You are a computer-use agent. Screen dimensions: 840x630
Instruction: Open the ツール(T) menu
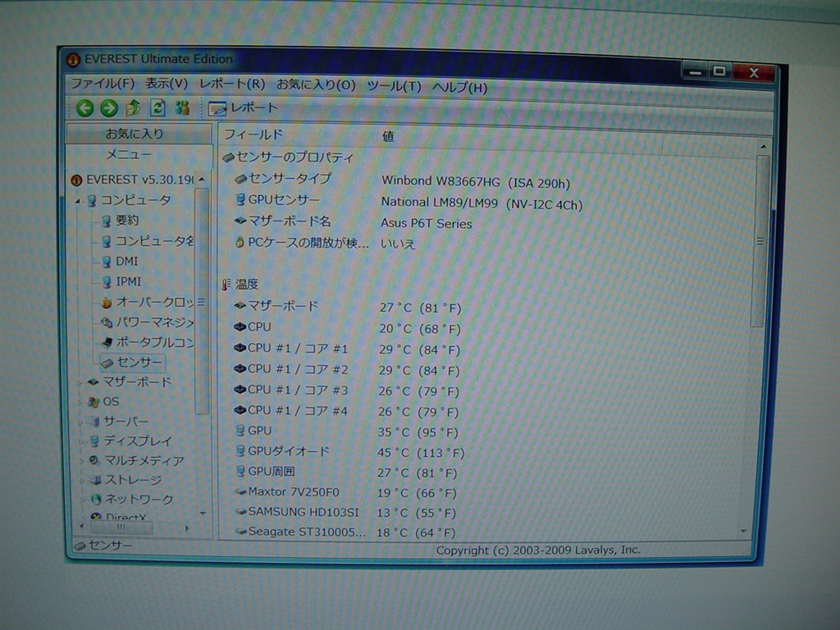pos(394,86)
